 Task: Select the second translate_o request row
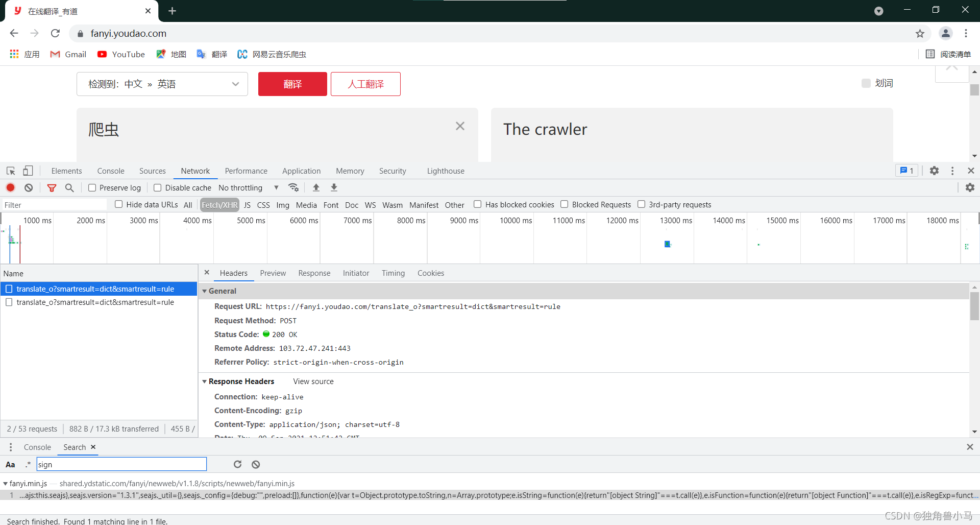coord(99,302)
